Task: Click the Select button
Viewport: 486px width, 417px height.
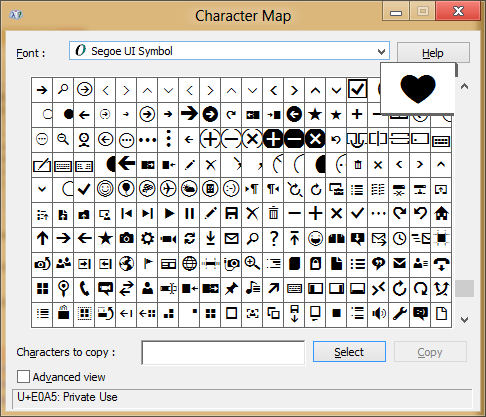Action: 349,352
